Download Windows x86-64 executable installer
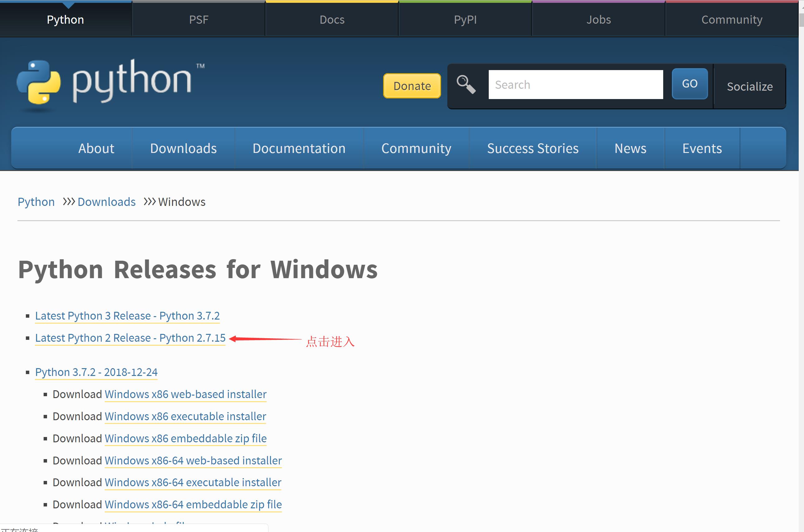Image resolution: width=804 pixels, height=532 pixels. pos(193,482)
